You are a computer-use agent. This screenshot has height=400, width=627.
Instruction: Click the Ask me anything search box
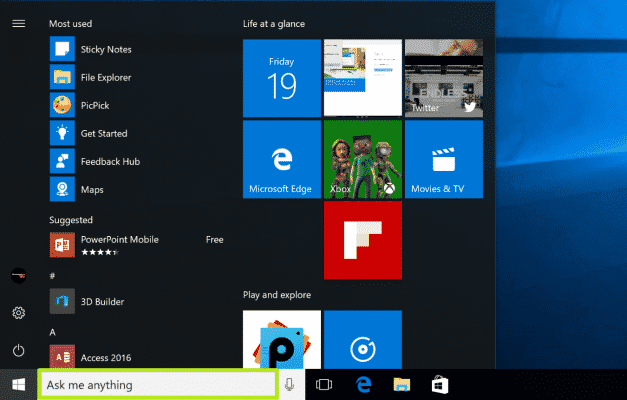pyautogui.click(x=157, y=385)
